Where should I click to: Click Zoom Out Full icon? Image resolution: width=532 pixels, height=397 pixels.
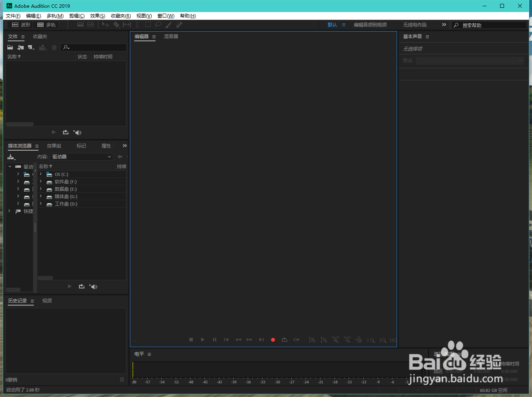pos(359,340)
